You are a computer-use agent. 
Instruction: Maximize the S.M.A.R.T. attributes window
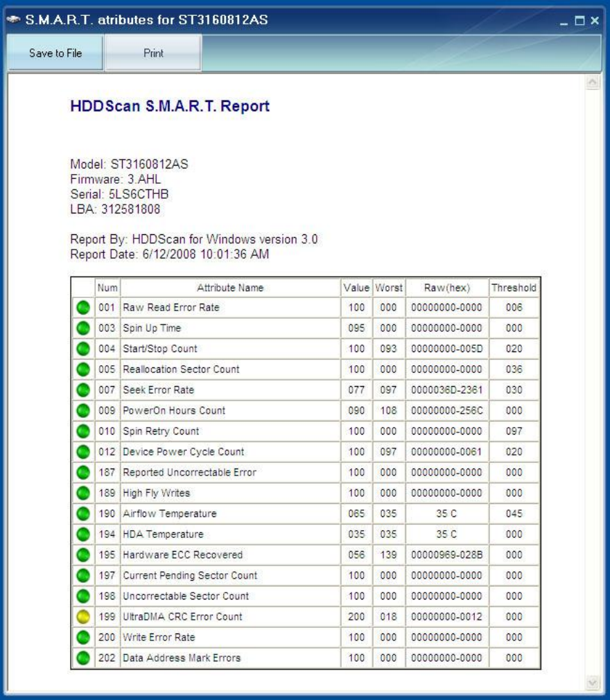579,21
